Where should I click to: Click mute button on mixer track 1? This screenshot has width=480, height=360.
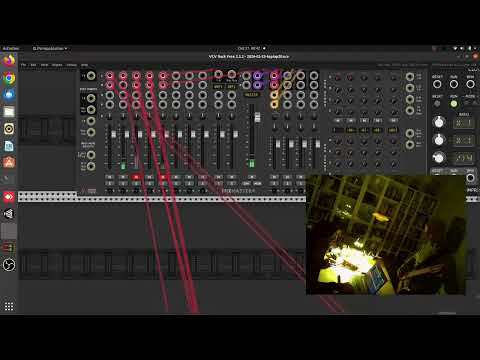coord(110,177)
